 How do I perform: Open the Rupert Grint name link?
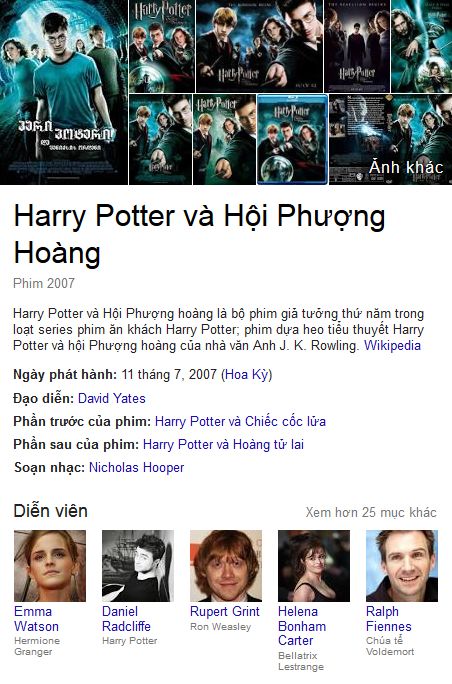pos(225,612)
